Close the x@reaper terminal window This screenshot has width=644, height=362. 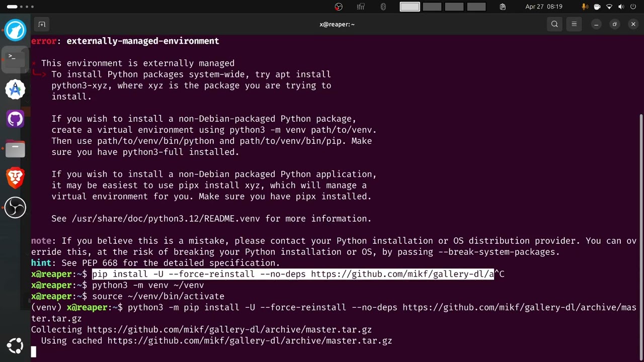click(x=633, y=24)
